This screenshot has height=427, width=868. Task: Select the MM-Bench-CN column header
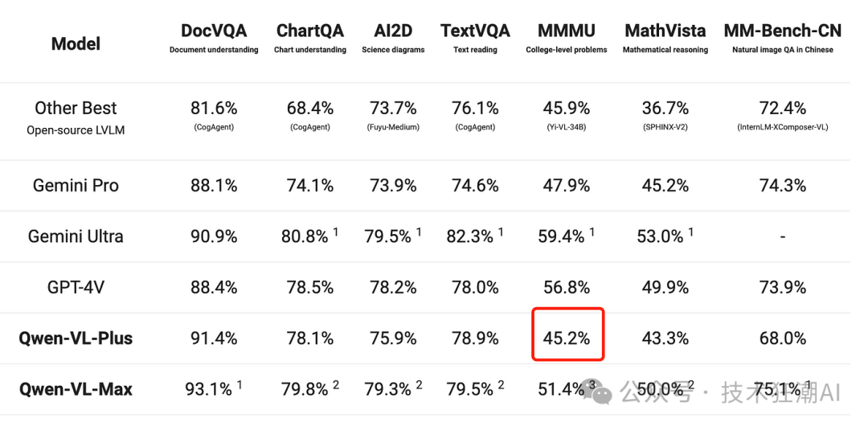pos(782,31)
